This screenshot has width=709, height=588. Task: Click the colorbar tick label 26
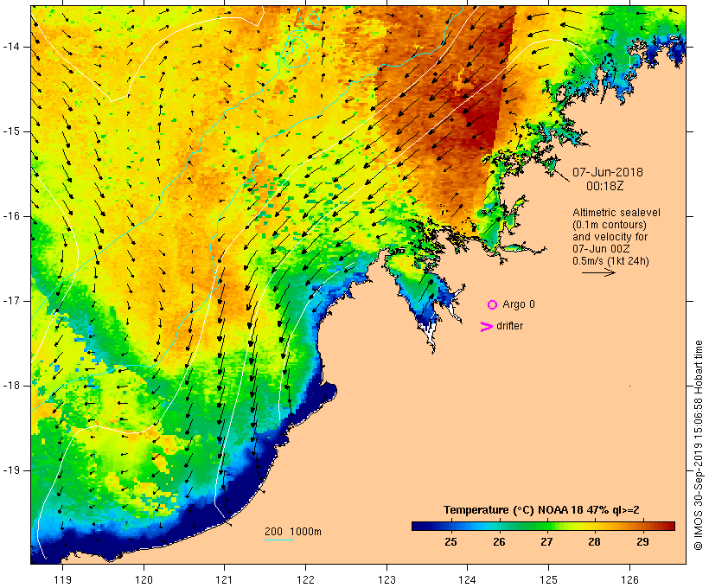coord(499,542)
